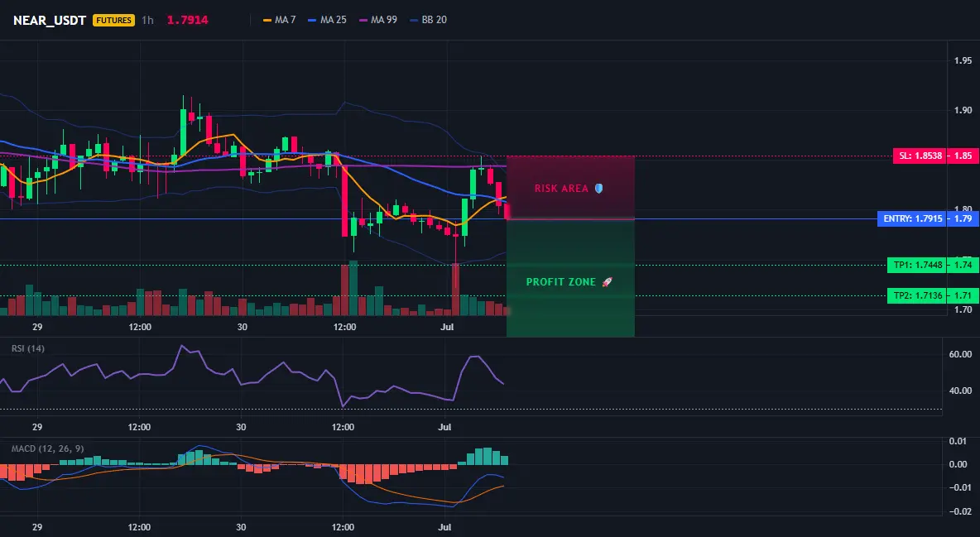Click the 1.90 price axis label

pyautogui.click(x=963, y=110)
